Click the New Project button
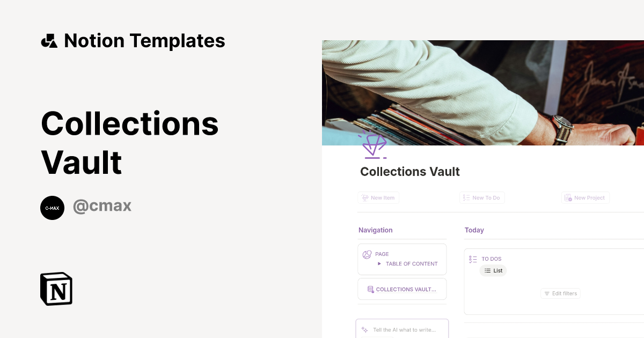644x338 pixels. [585, 197]
